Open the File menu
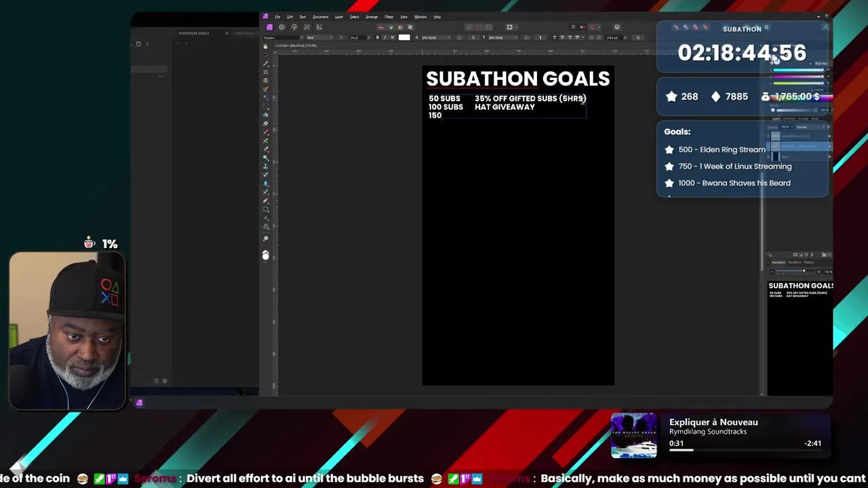 coord(277,17)
